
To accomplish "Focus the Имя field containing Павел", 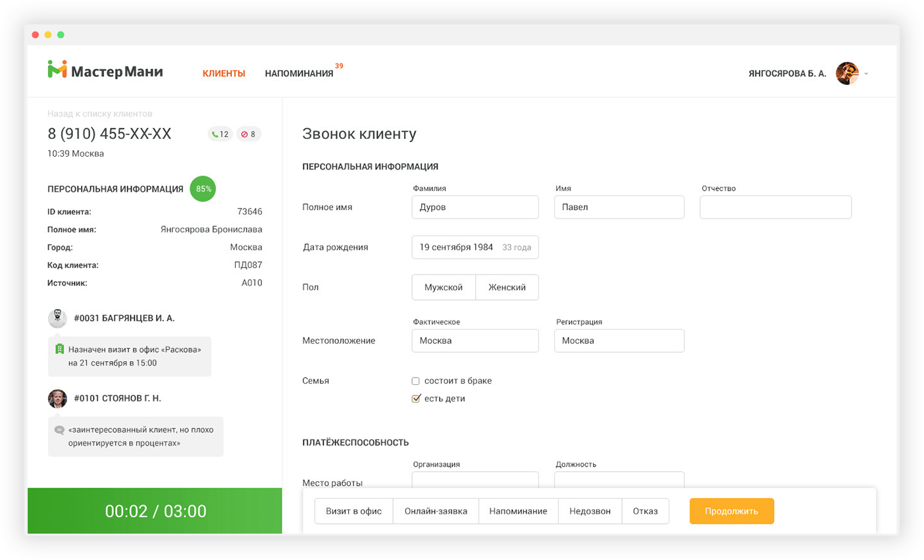I will (619, 207).
